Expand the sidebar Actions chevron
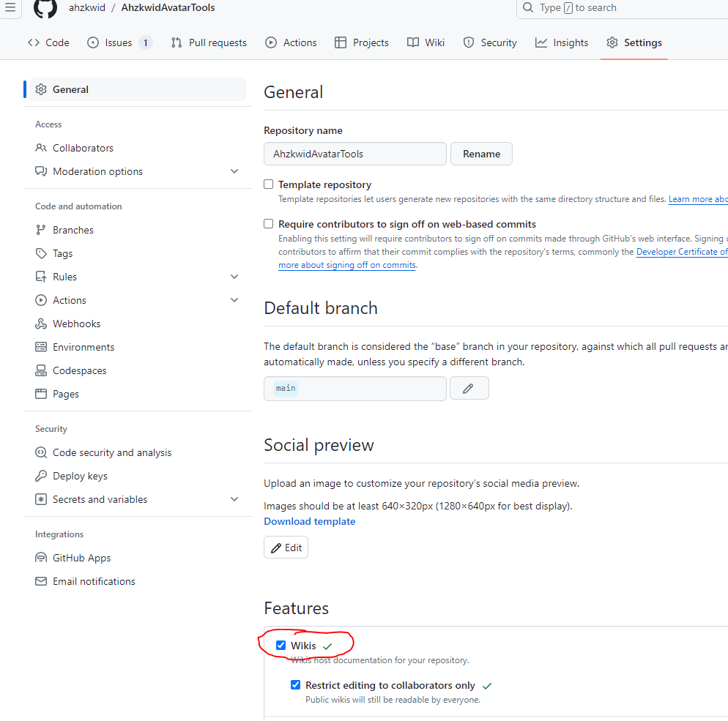This screenshot has width=728, height=721. pos(234,300)
